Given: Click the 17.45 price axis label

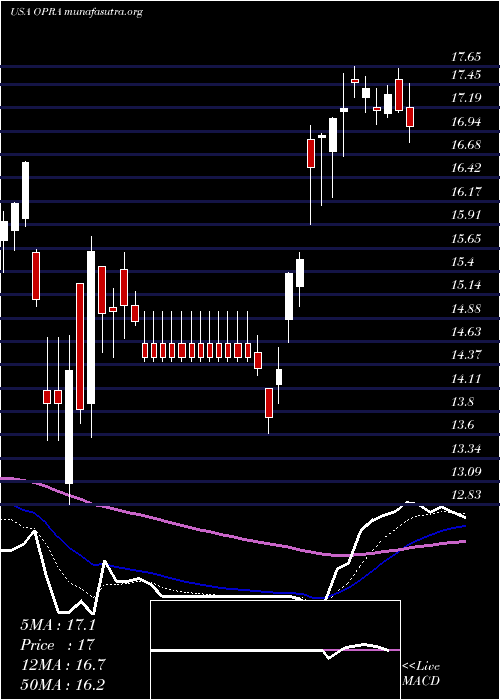Looking at the screenshot, I should 466,75.
